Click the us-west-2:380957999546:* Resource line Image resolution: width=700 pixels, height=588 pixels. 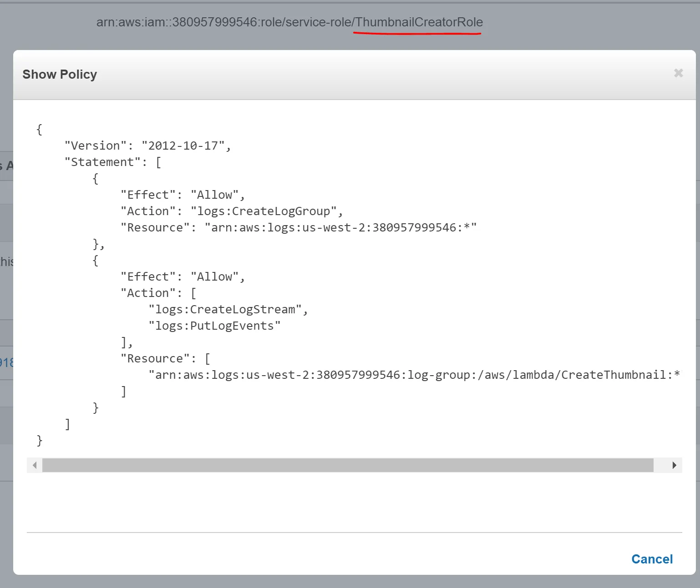299,228
